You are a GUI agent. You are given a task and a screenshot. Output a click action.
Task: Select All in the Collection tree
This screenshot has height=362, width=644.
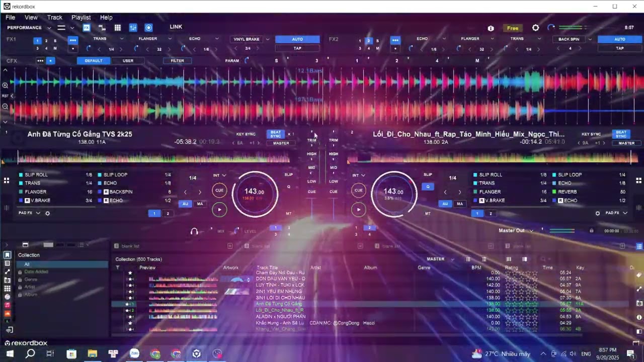pos(62,264)
